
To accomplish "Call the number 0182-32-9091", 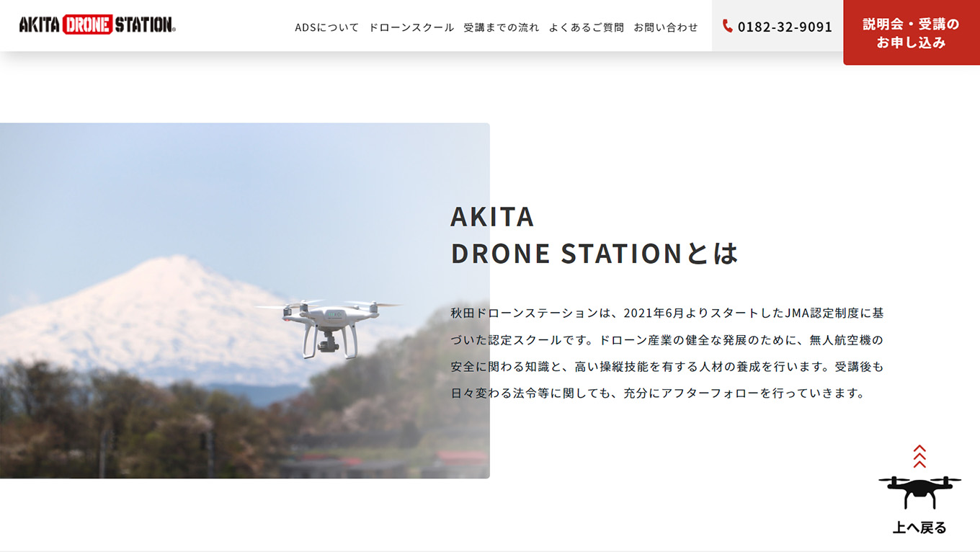I will coord(785,27).
